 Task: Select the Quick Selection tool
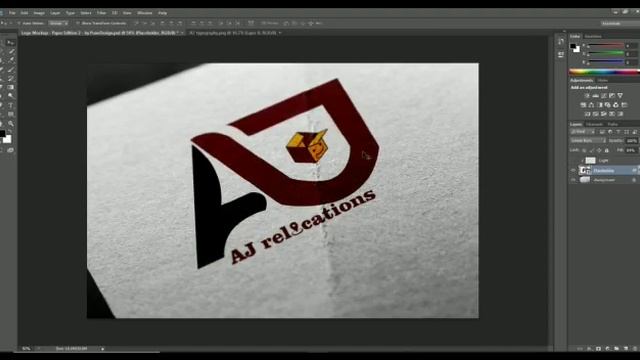tap(11, 51)
